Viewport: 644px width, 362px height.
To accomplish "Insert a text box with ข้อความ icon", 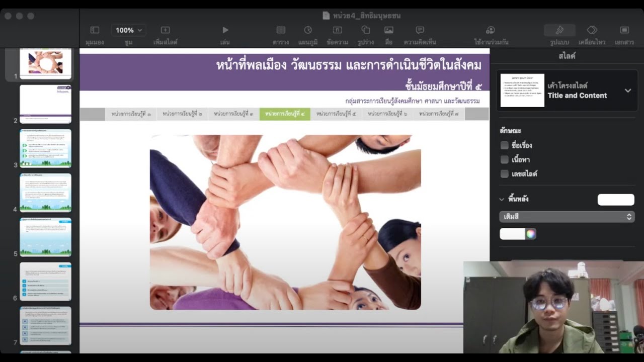I will [337, 30].
